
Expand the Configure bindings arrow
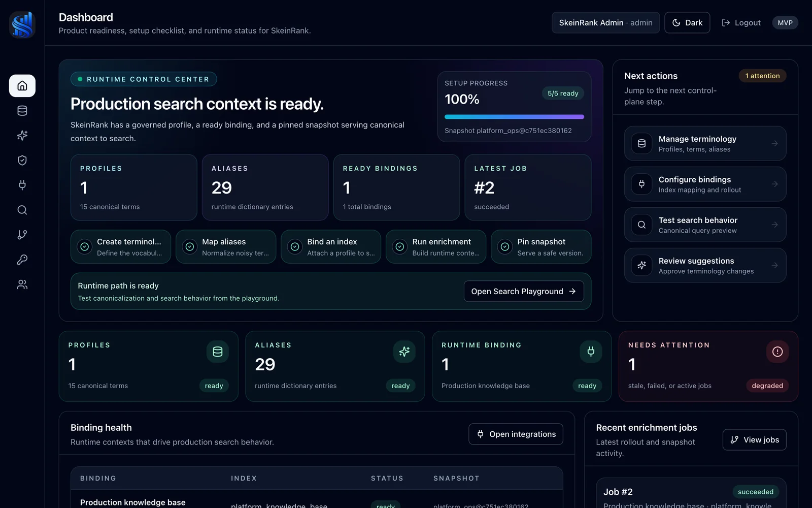(x=775, y=184)
